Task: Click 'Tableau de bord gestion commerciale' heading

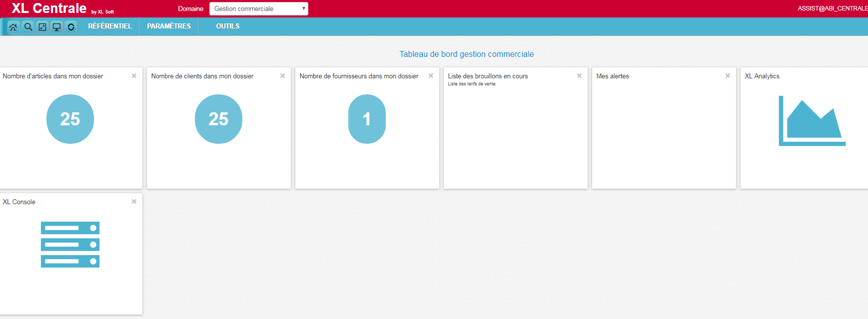Action: [x=467, y=54]
